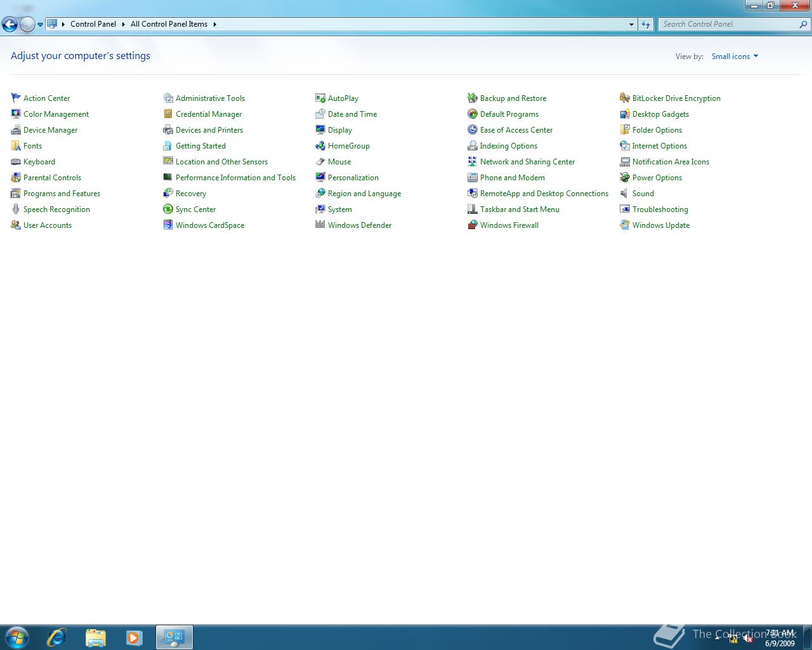Click the Control Panel taskbar button
Image resolution: width=812 pixels, height=650 pixels.
[174, 637]
